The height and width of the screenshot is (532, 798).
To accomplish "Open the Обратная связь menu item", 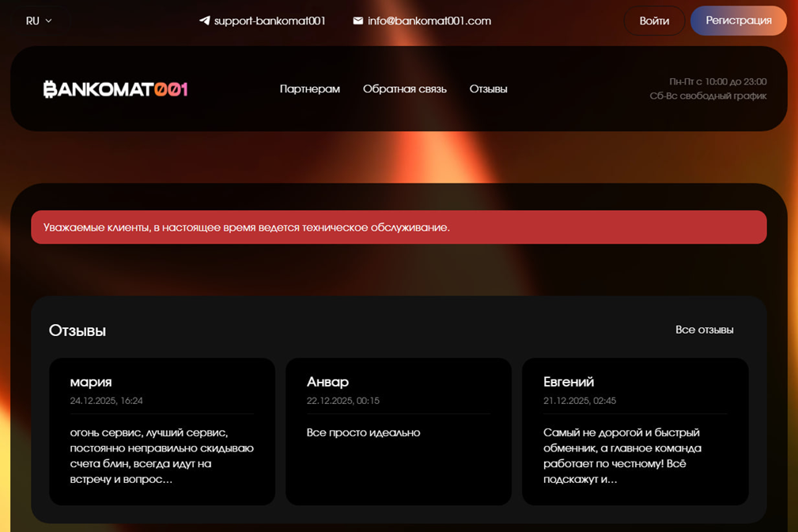I will point(404,89).
